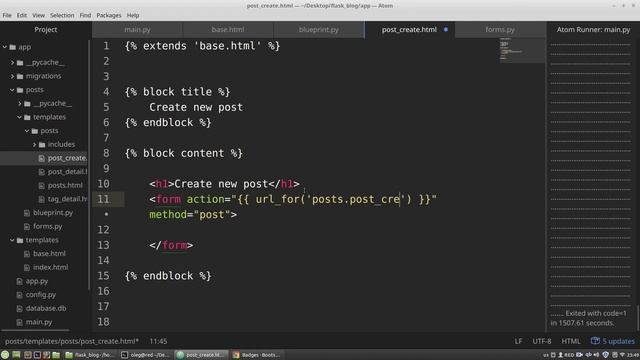Viewport: 640px width, 360px height.
Task: Collapse the app root folder chevron
Action: coord(5,47)
